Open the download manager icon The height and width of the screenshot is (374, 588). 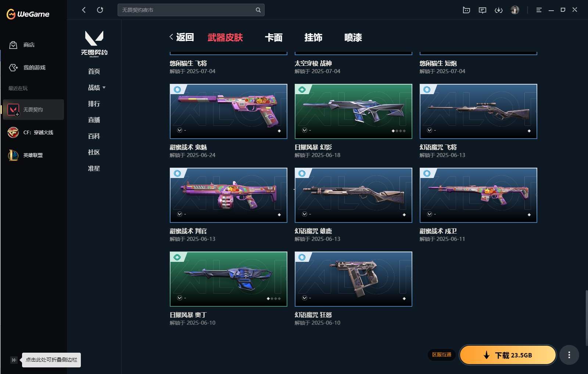(x=498, y=10)
